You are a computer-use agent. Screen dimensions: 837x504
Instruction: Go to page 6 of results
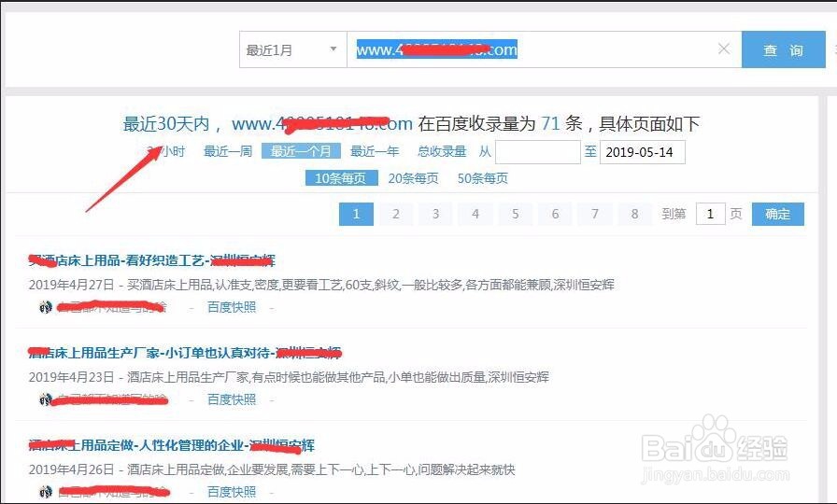point(555,214)
